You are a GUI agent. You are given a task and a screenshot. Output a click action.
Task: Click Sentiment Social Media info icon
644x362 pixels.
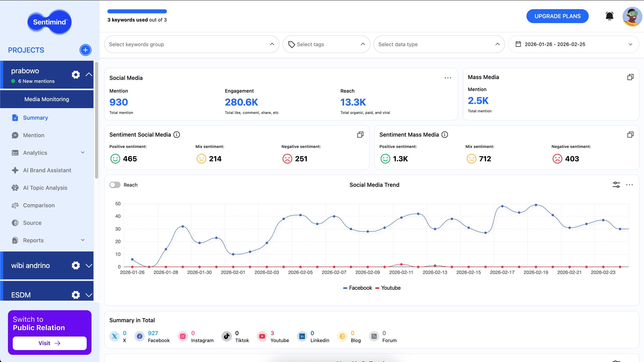pyautogui.click(x=177, y=135)
